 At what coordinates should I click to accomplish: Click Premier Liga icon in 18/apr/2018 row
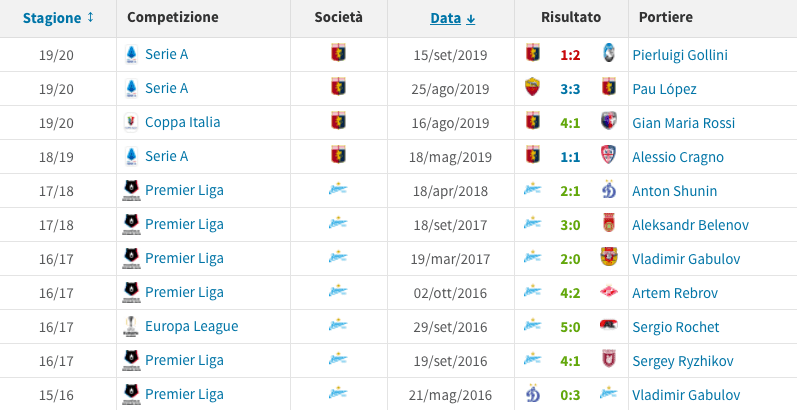(130, 190)
